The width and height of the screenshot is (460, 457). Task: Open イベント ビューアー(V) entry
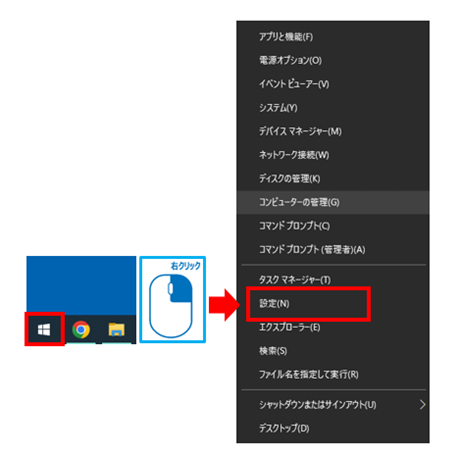tap(333, 84)
